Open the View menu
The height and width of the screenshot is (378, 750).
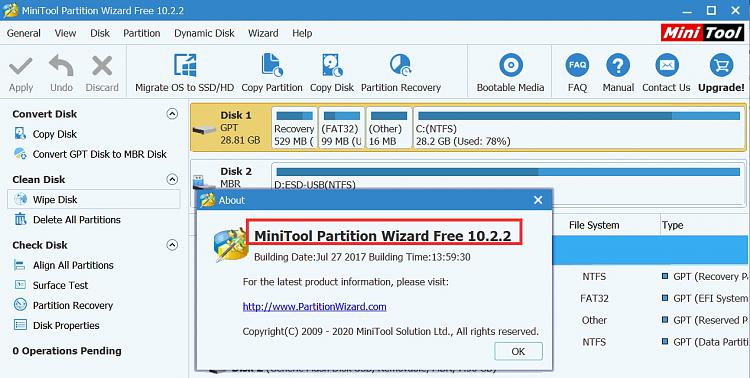(x=65, y=33)
